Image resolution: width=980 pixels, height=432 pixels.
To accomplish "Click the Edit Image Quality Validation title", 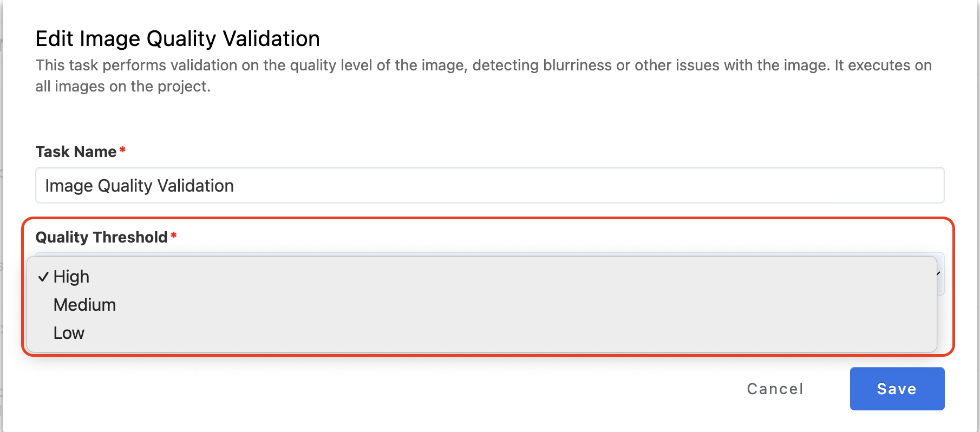I will [x=178, y=39].
